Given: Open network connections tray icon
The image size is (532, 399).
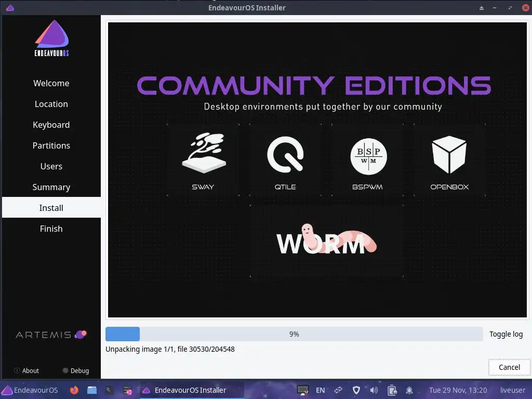Looking at the screenshot, I should [x=338, y=390].
